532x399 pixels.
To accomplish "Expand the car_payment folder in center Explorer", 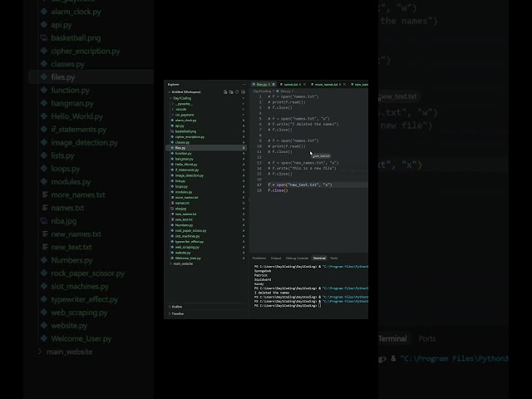I will click(x=173, y=115).
